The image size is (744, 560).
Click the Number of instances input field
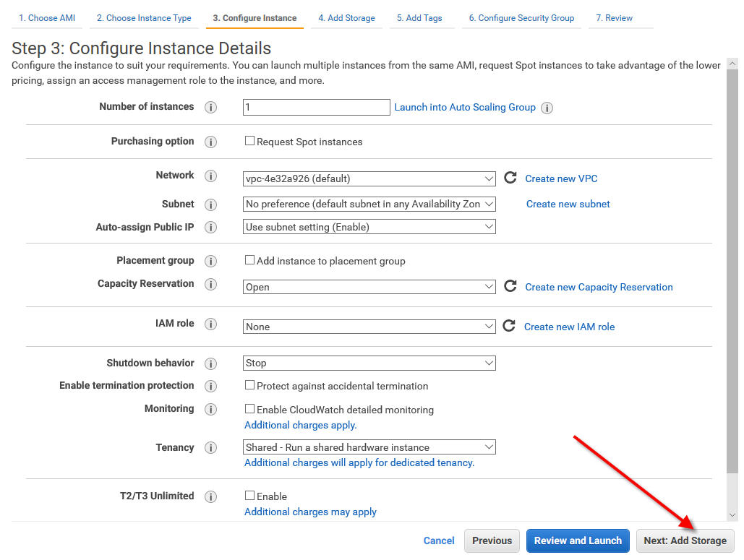tap(316, 107)
